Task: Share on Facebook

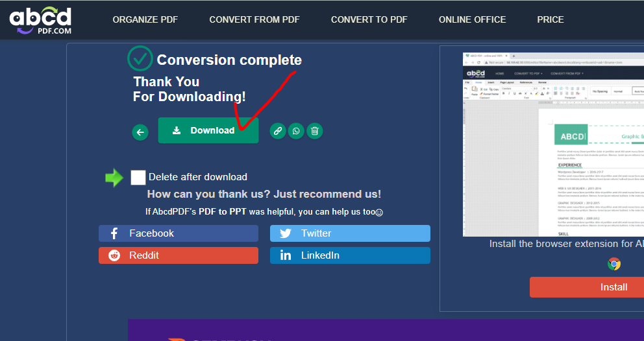Action: pos(179,233)
